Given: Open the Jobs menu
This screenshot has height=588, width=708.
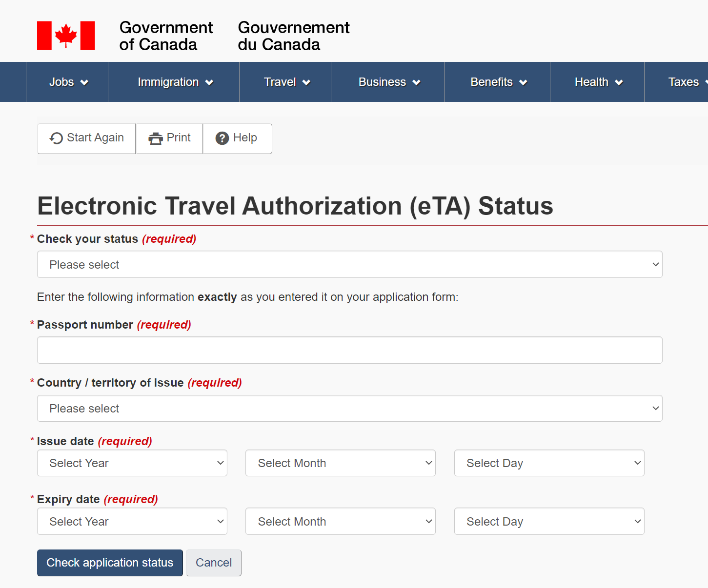Looking at the screenshot, I should coord(68,82).
